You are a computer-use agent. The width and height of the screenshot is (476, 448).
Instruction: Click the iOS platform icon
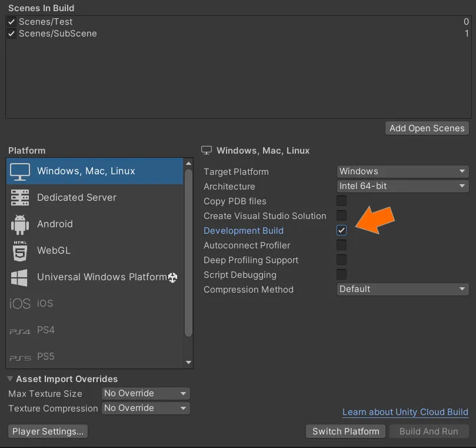[20, 303]
